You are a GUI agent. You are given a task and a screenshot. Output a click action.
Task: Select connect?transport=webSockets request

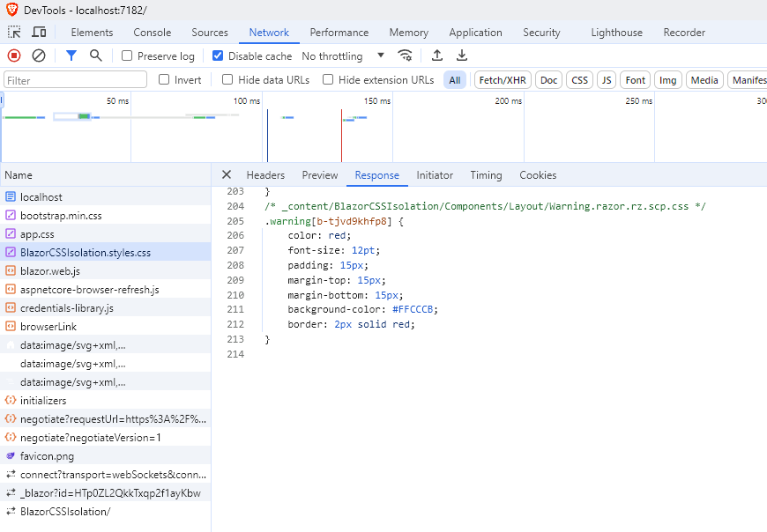[106, 475]
